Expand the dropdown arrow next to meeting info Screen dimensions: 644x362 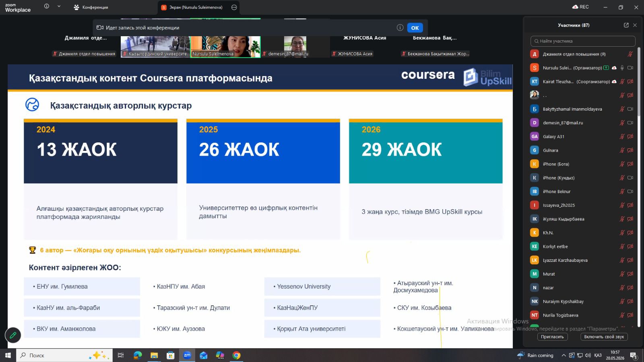[x=59, y=6]
